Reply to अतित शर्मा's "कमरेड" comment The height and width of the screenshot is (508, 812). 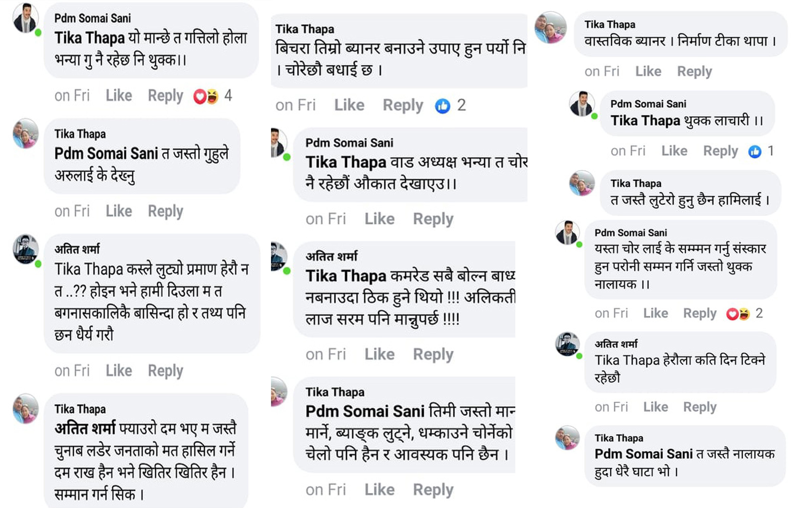(433, 355)
